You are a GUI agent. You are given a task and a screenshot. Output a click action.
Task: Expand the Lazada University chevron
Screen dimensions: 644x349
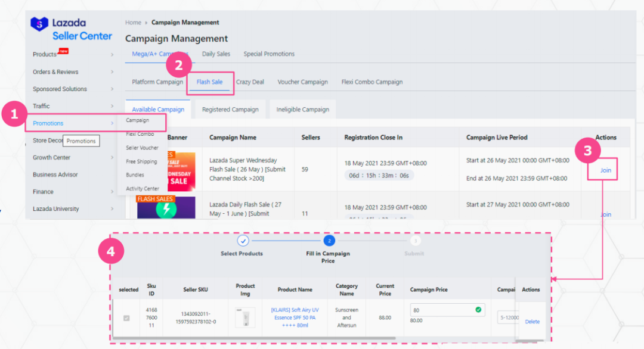coord(112,209)
